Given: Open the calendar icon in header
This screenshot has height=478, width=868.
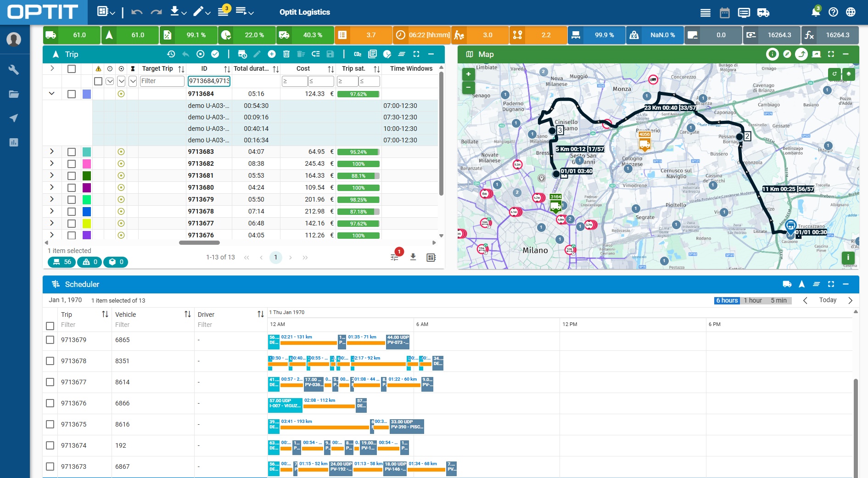Looking at the screenshot, I should [725, 12].
